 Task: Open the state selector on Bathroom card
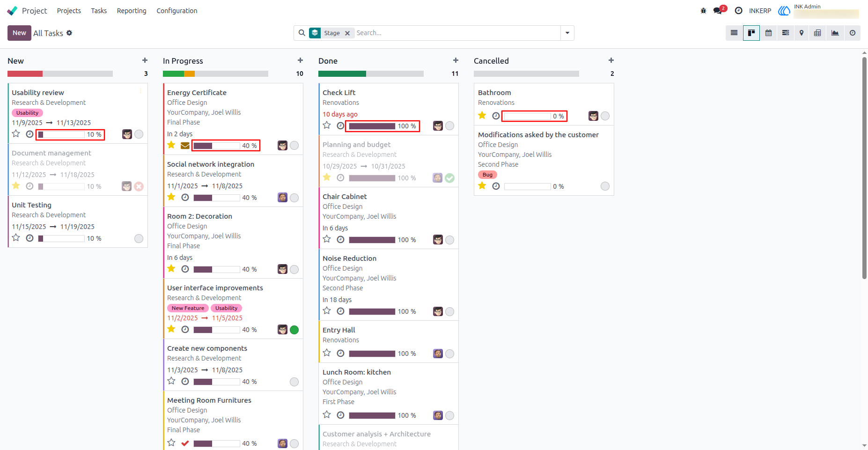605,116
